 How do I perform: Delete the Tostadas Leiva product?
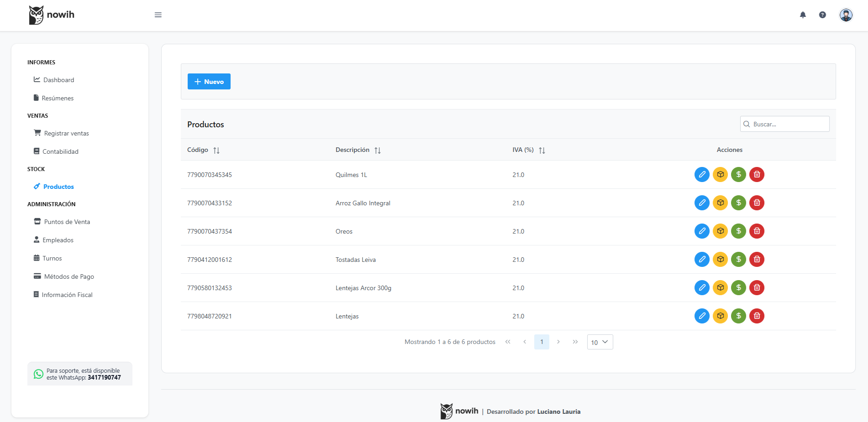[x=757, y=259]
